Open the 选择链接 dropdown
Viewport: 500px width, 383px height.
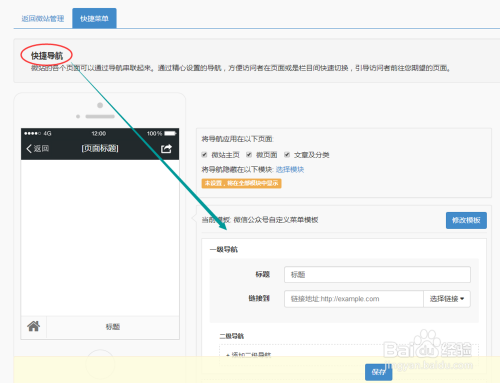coord(447,299)
